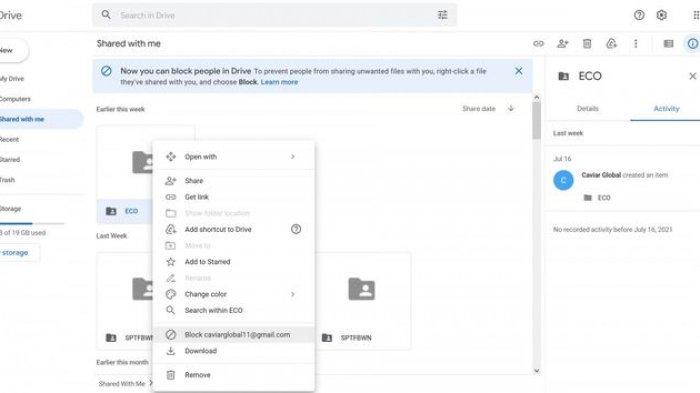Click the Get link toolbar icon
Image resolution: width=700 pixels, height=393 pixels.
[539, 43]
